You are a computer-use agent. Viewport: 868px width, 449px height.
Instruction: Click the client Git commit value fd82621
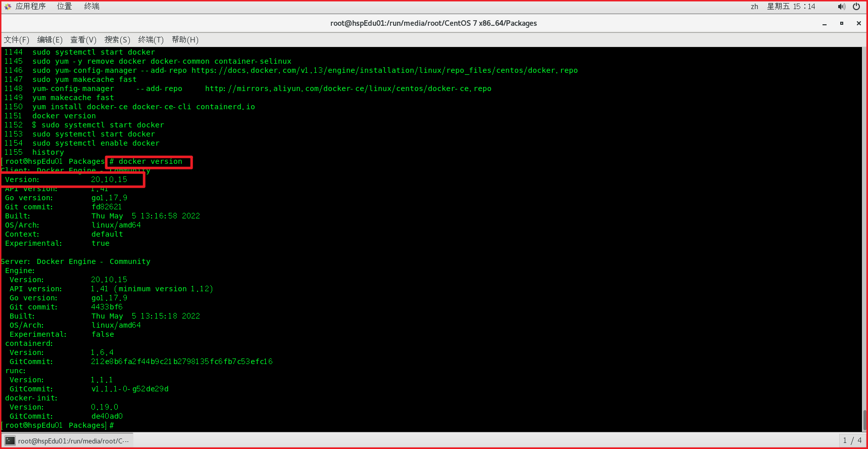tap(107, 207)
